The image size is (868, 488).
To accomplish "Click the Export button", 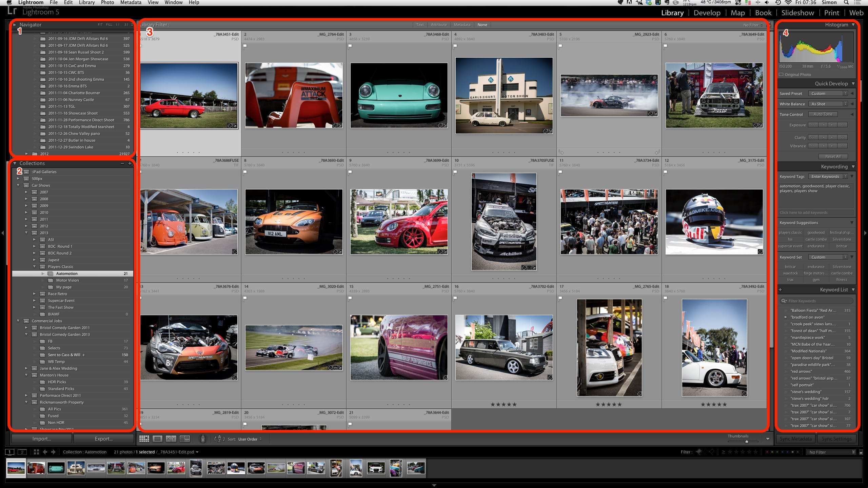I will 104,439.
